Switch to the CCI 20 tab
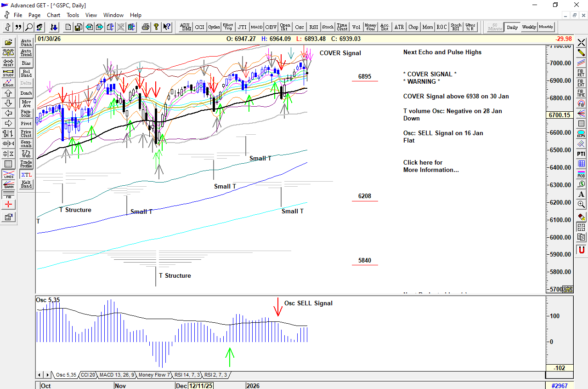Viewport: 588px width, 389px height. (x=87, y=375)
